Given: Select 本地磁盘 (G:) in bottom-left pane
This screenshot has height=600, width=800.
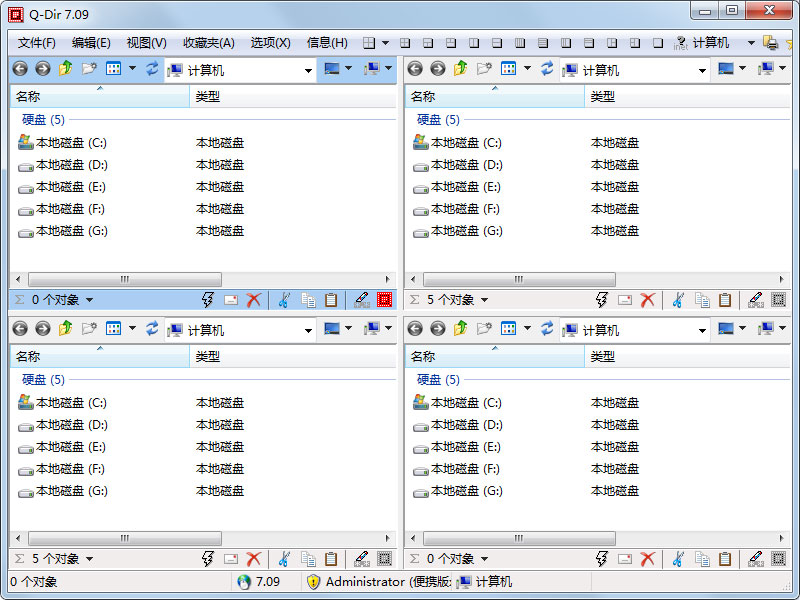Looking at the screenshot, I should point(63,491).
